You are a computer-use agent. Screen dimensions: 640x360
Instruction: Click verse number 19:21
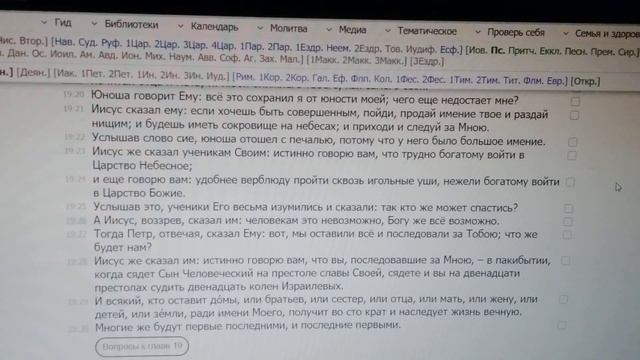pyautogui.click(x=74, y=109)
